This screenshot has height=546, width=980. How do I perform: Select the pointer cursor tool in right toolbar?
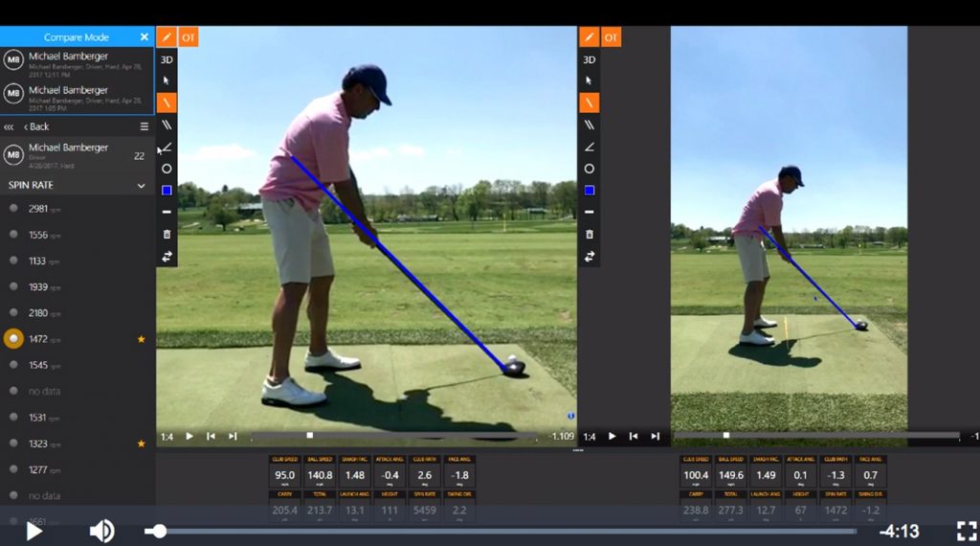tap(590, 81)
